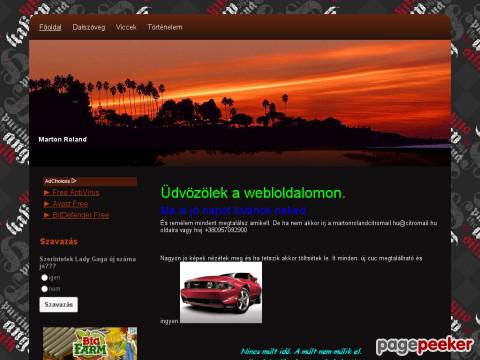Click the Szavazás poll heading
The height and width of the screenshot is (360, 480).
coord(59,241)
